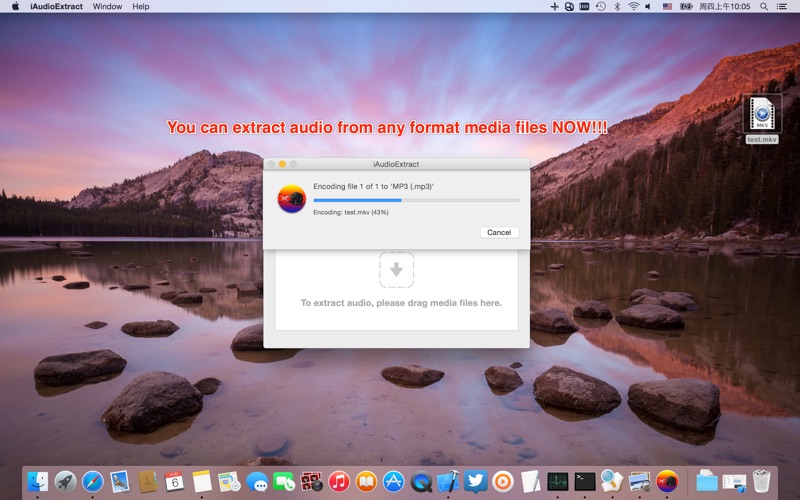Open the magnifying-glass app next to Terminal in Dock
This screenshot has width=800, height=500.
coord(612,481)
